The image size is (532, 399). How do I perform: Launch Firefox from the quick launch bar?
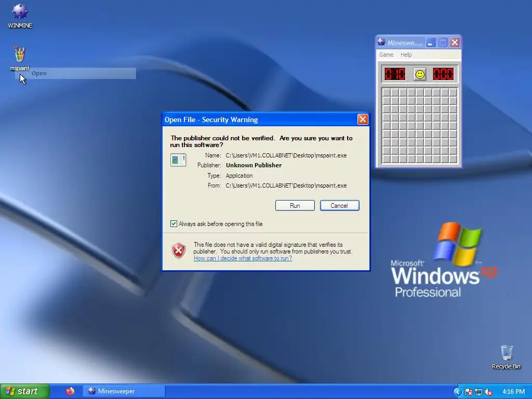pos(70,391)
